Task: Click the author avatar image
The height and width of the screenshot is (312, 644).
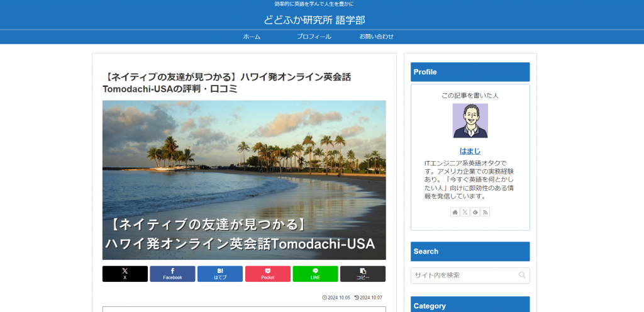Action: (x=470, y=121)
